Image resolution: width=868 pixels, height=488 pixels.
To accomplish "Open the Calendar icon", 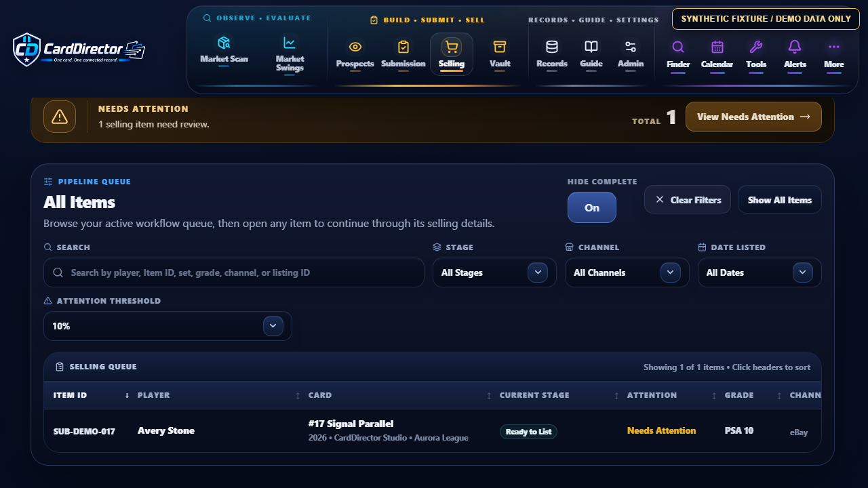I will [x=717, y=47].
